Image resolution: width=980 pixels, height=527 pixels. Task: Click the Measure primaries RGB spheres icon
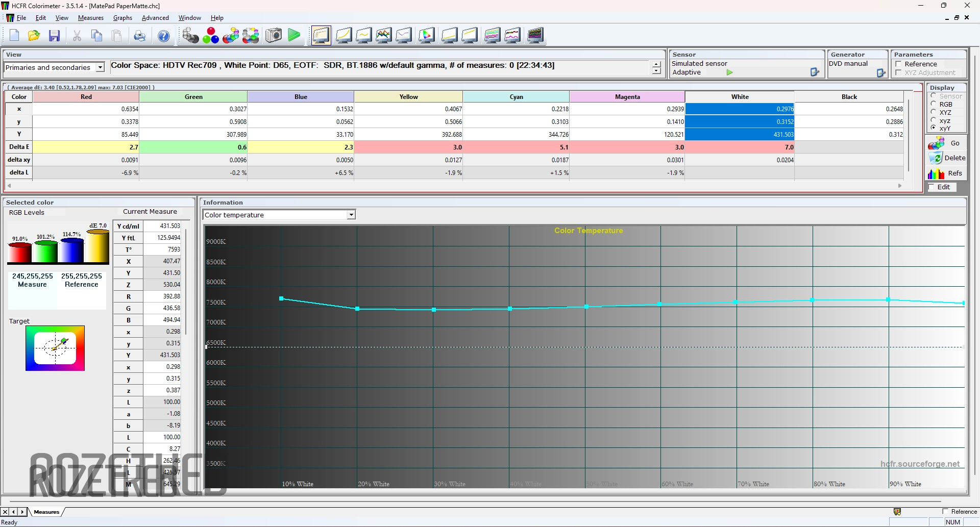[210, 36]
